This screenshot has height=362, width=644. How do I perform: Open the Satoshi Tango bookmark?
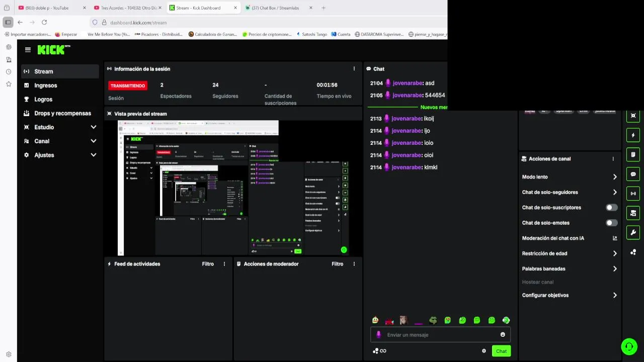pyautogui.click(x=311, y=34)
